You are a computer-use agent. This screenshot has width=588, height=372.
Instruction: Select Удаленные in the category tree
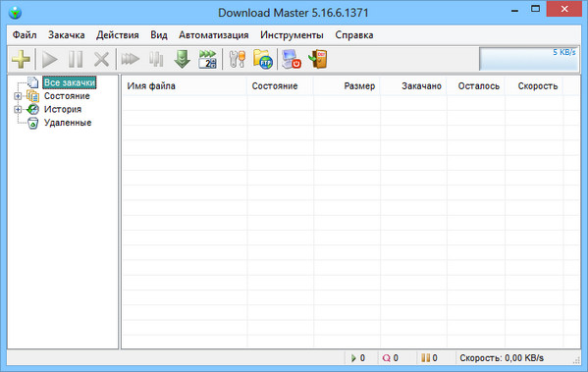pos(68,123)
